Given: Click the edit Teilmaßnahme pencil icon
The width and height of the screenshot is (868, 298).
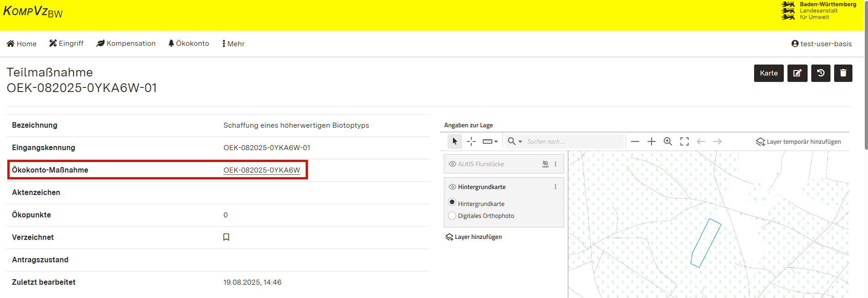Looking at the screenshot, I should 797,73.
